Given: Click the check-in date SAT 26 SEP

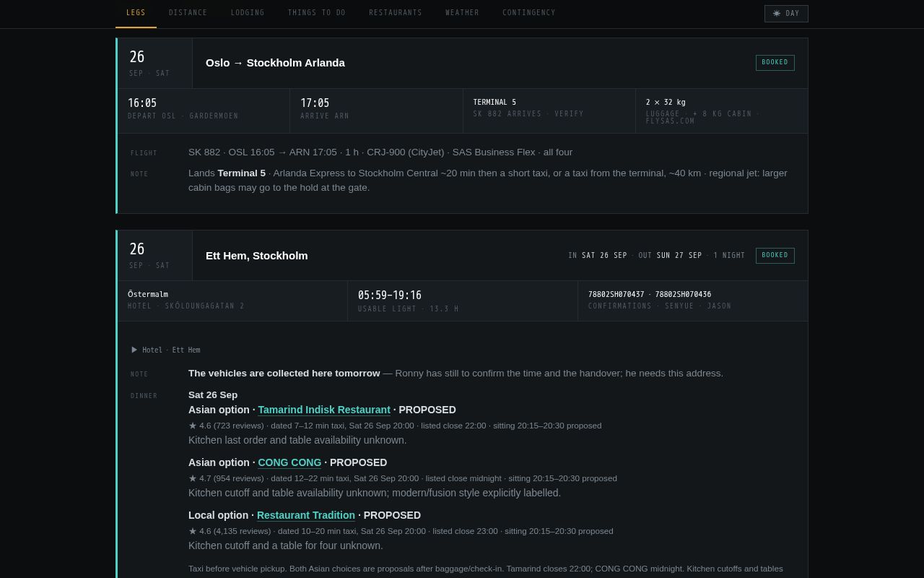Looking at the screenshot, I should 604,256.
